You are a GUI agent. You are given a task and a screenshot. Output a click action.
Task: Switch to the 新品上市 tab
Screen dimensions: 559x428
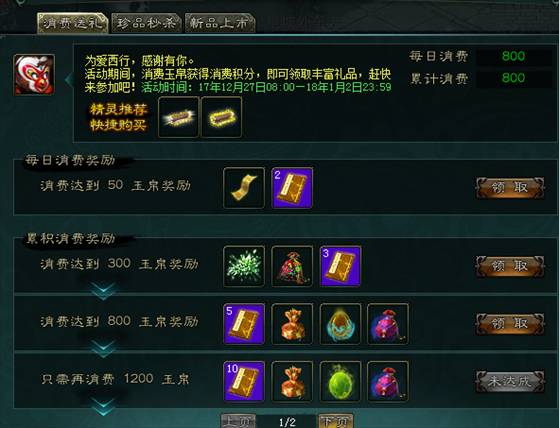[x=220, y=23]
